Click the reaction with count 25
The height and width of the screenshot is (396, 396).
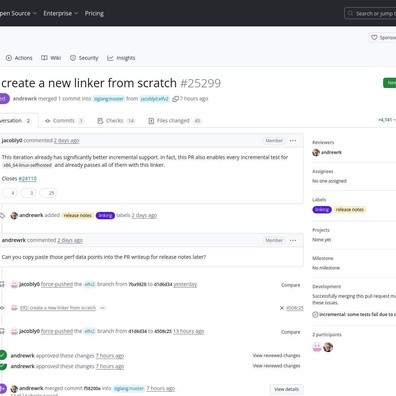48,193
